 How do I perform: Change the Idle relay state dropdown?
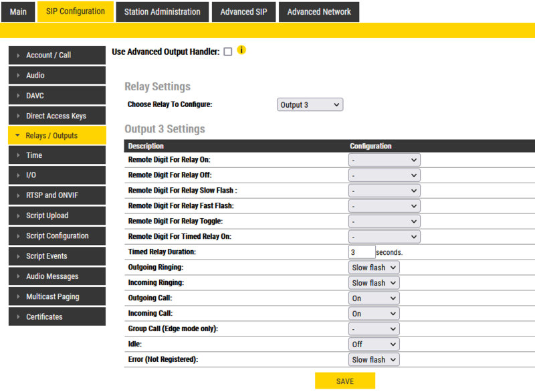[374, 345]
